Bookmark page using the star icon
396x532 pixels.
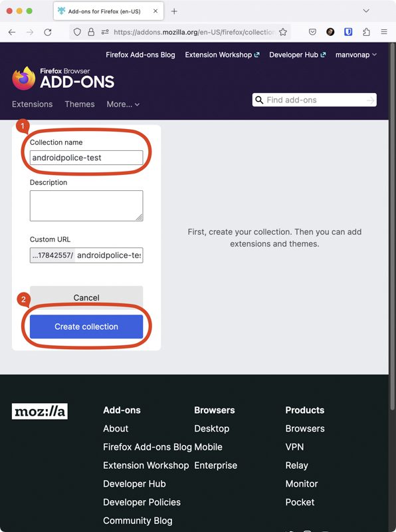pyautogui.click(x=283, y=32)
